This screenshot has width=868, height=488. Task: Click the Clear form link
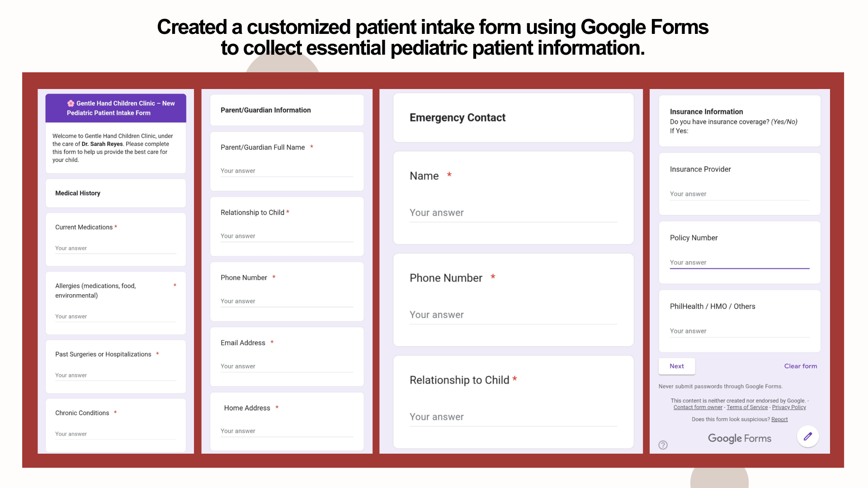pyautogui.click(x=800, y=366)
